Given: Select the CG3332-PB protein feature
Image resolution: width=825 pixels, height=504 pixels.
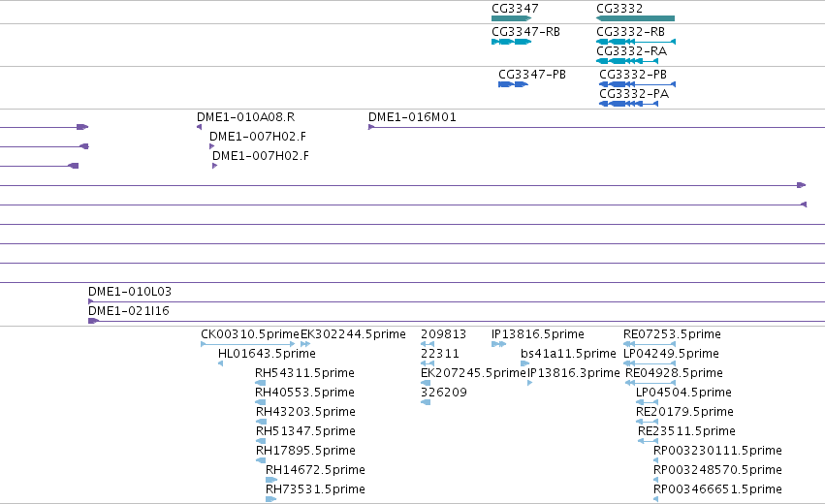Looking at the screenshot, I should click(637, 84).
